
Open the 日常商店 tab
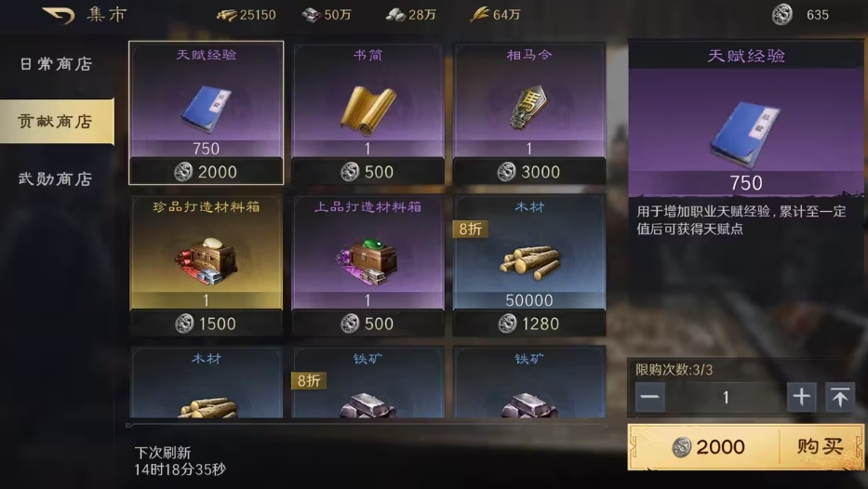tap(56, 64)
